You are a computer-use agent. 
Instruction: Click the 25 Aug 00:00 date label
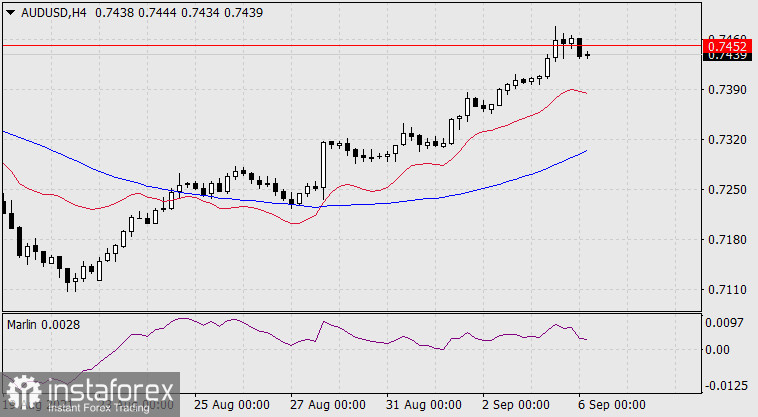pos(232,407)
